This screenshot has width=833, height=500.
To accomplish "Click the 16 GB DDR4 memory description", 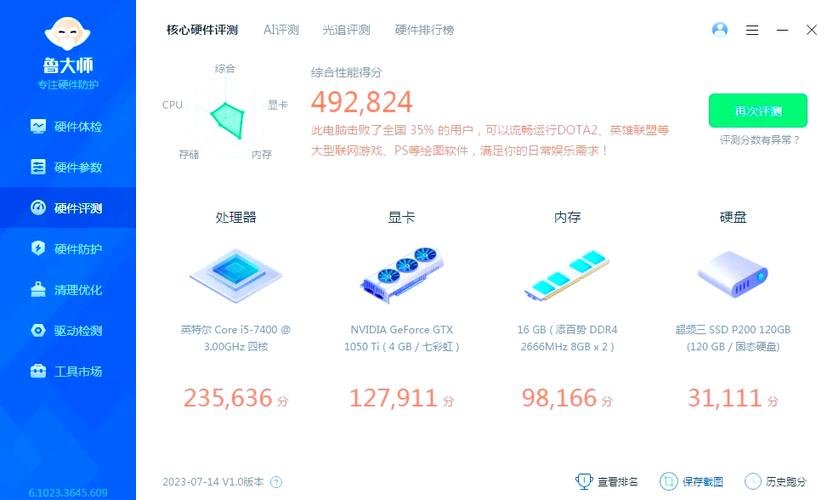I will point(567,338).
